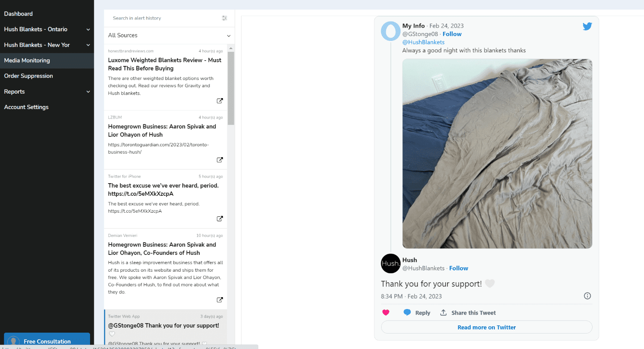
Task: Click the tweet info icon
Action: pyautogui.click(x=587, y=296)
